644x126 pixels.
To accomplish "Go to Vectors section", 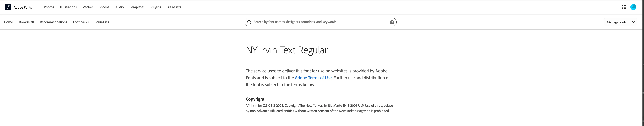I will [88, 7].
